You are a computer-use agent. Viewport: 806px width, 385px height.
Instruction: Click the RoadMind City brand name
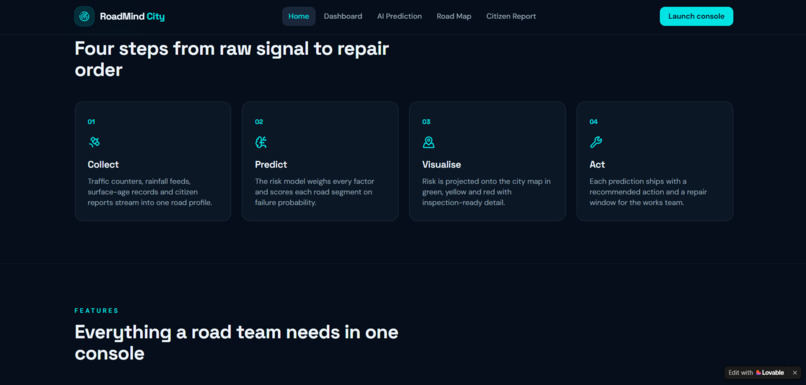132,16
